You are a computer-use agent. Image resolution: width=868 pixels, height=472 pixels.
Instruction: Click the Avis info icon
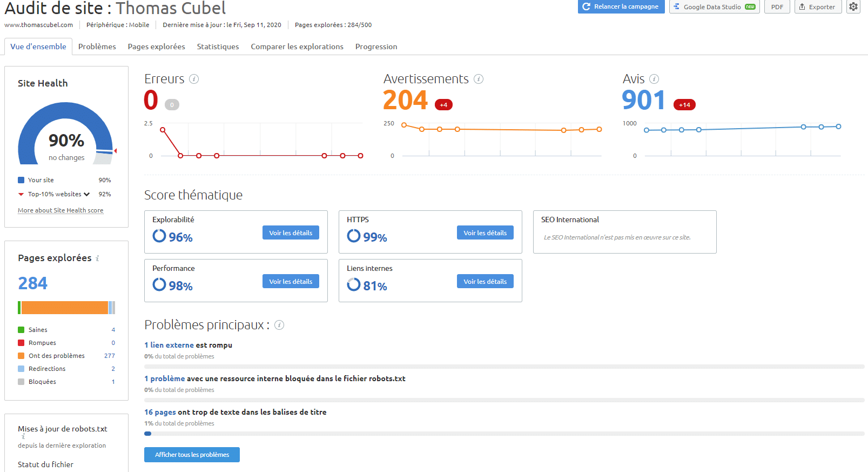click(654, 79)
